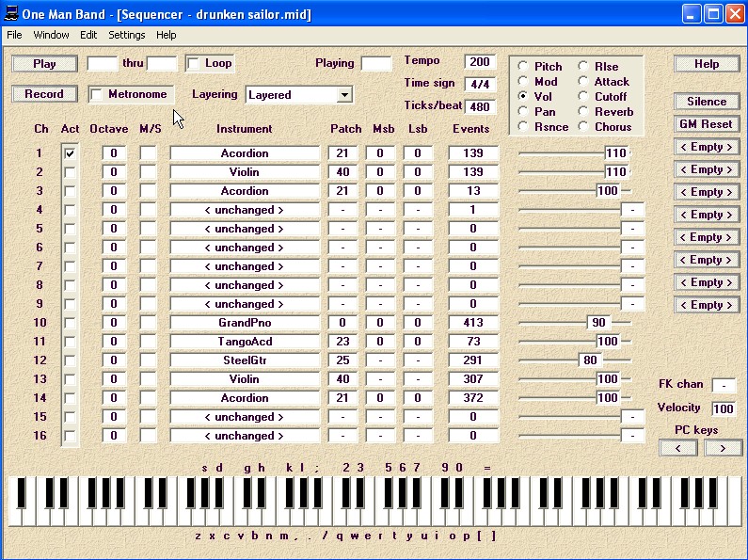The width and height of the screenshot is (748, 560).
Task: Click channel 16 < unchanged > instrument field
Action: [x=245, y=436]
